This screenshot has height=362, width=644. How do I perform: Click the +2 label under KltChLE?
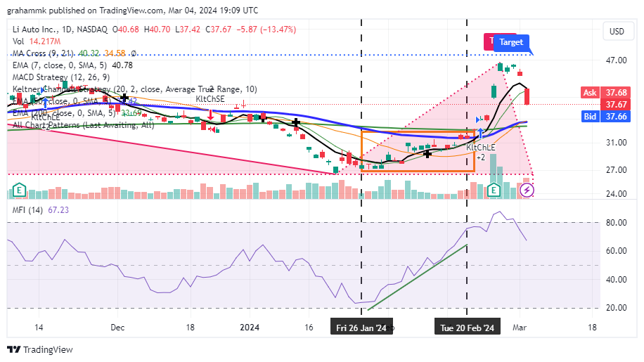(480, 157)
